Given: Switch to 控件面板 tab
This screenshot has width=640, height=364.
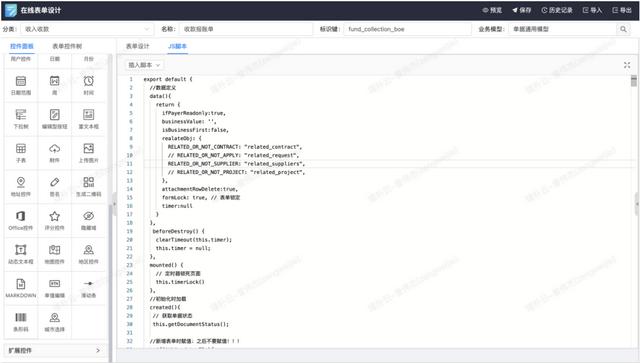Looking at the screenshot, I should point(22,46).
